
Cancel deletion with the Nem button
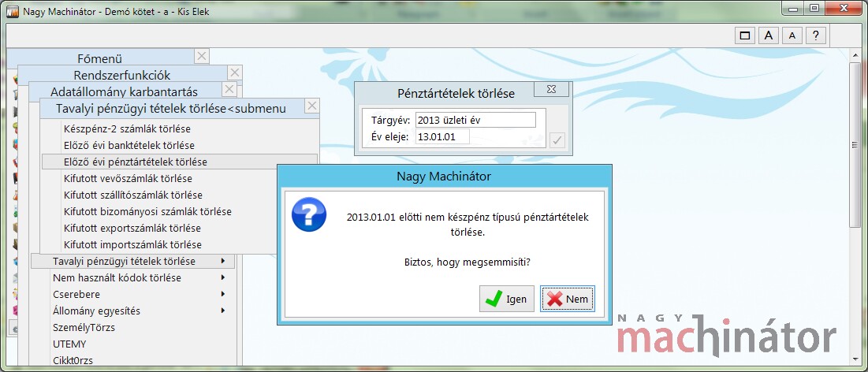tap(568, 299)
